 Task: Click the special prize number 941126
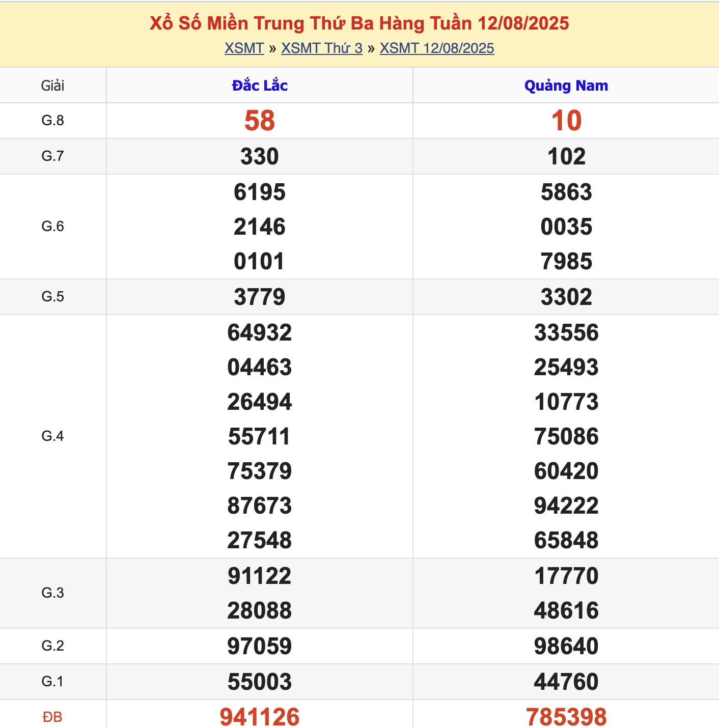pos(260,717)
